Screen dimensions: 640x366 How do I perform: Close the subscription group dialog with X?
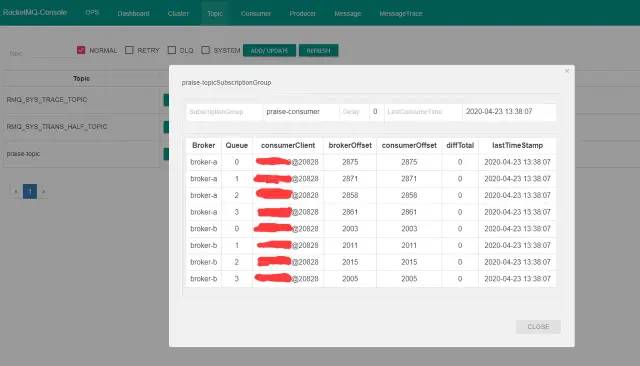coord(567,71)
